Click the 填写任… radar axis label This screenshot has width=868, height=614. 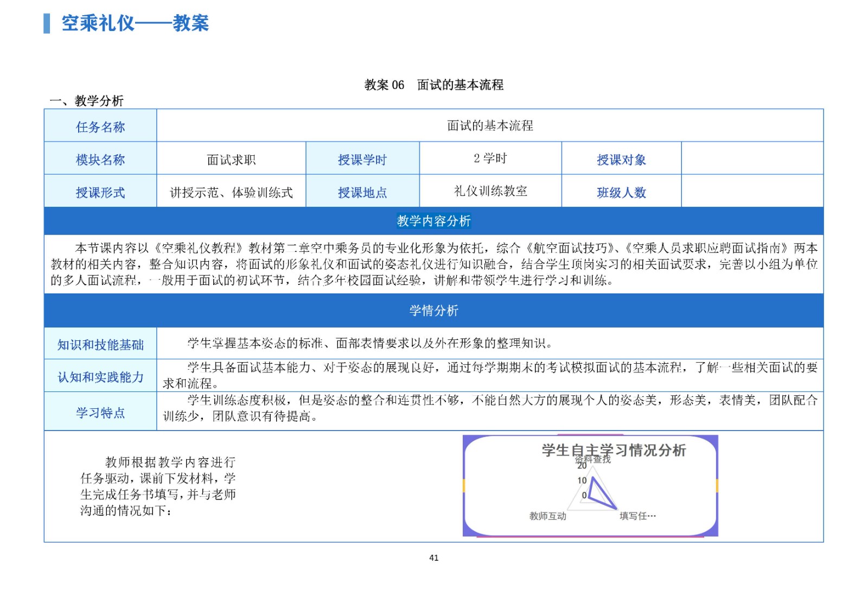(x=637, y=516)
